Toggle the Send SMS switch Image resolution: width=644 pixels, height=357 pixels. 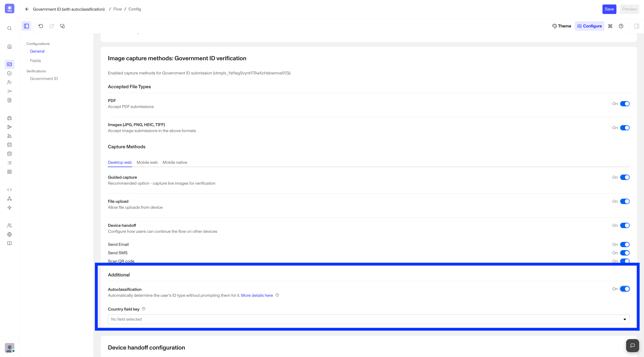(x=625, y=253)
